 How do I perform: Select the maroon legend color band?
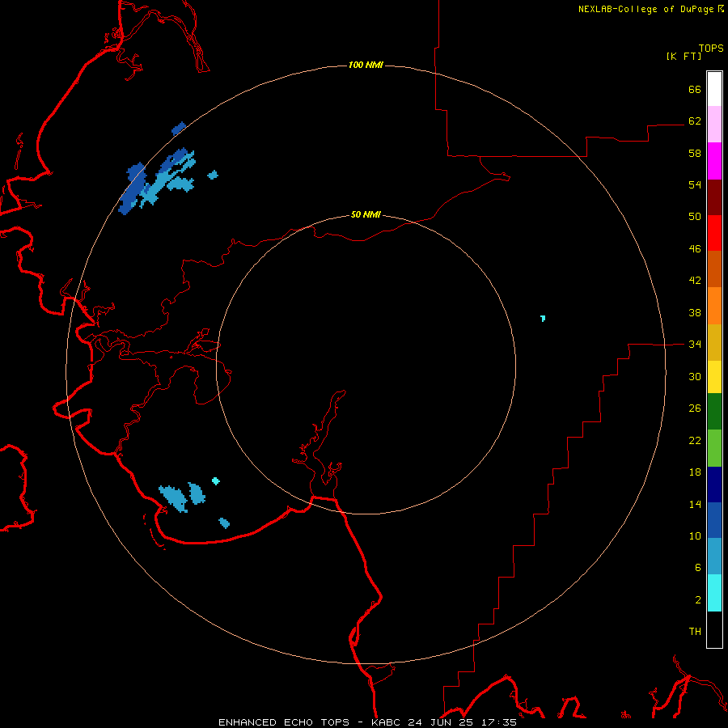pyautogui.click(x=714, y=197)
